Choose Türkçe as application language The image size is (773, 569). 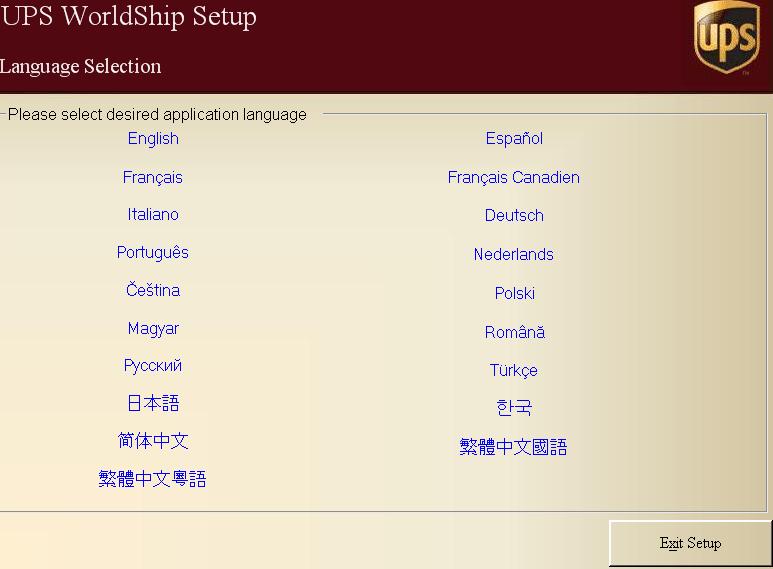click(x=513, y=370)
